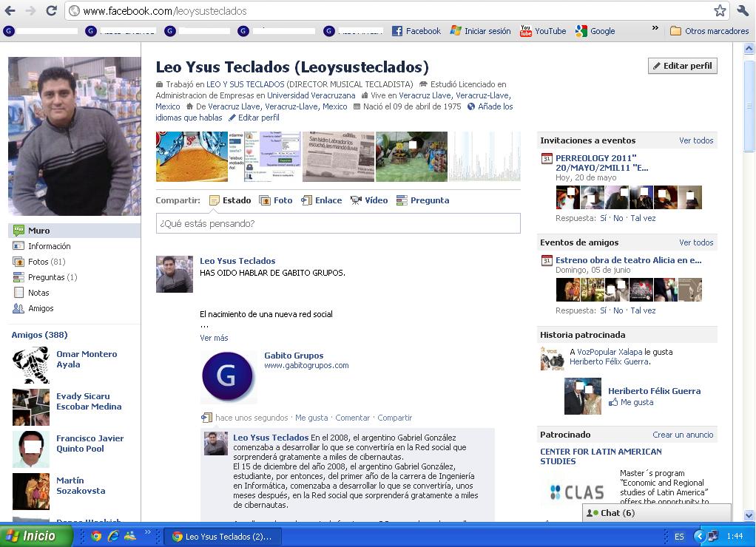Open the beer glass photo thumbnail
This screenshot has height=547, width=756.
pyautogui.click(x=192, y=157)
